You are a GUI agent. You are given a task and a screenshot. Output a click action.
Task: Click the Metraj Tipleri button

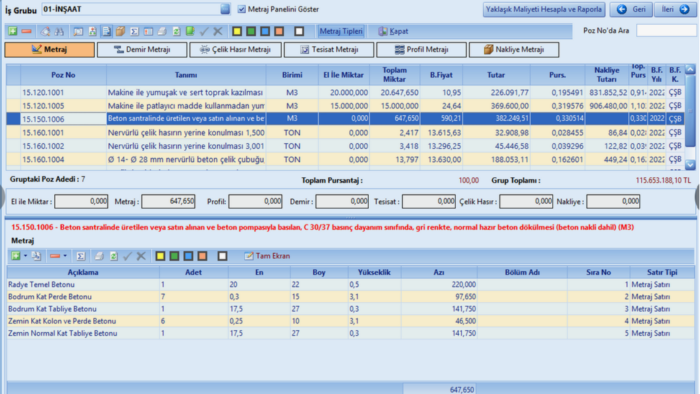coord(341,31)
